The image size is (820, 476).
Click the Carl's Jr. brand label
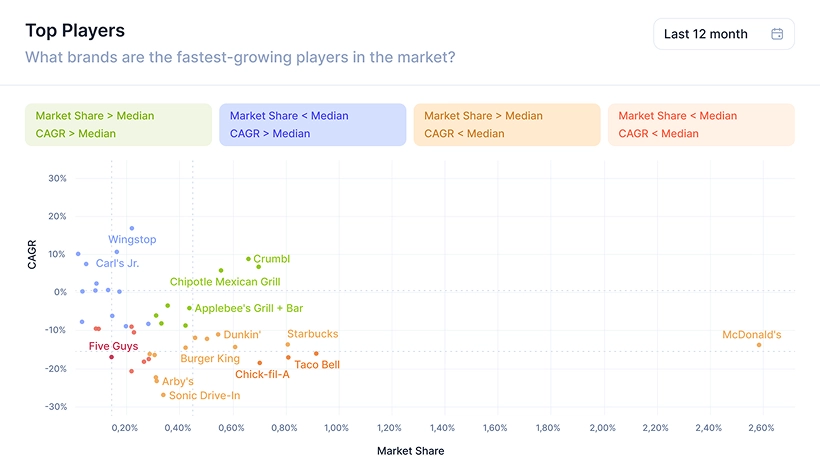click(x=117, y=263)
